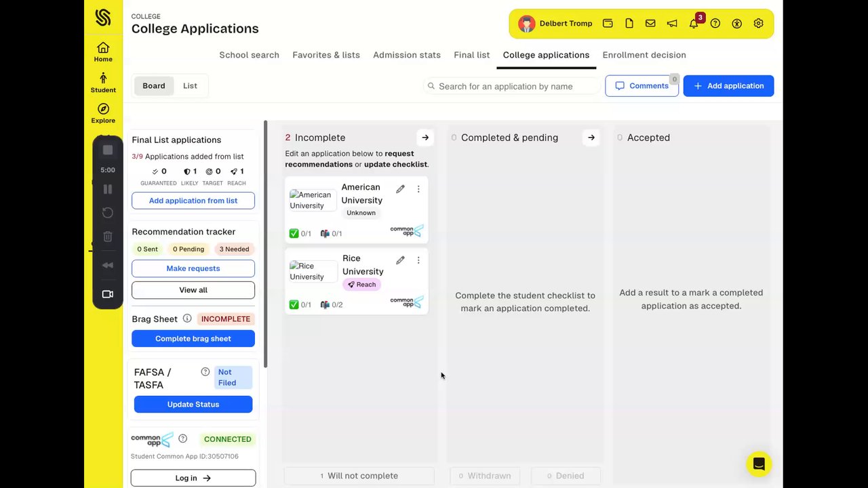Viewport: 868px width, 488px height.
Task: Stop the recording with the square button
Action: [108, 150]
